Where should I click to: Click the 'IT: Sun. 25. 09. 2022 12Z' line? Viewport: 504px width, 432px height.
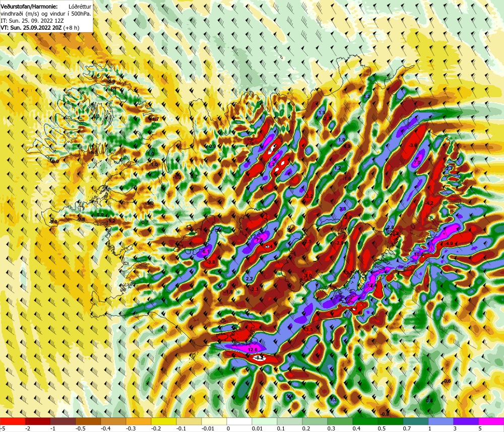tap(32, 21)
